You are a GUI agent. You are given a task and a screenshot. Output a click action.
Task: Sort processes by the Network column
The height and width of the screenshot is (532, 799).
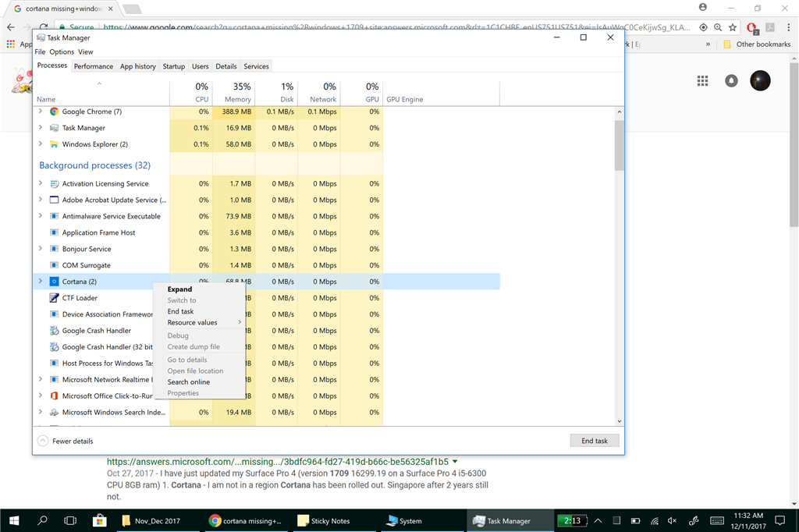point(319,92)
